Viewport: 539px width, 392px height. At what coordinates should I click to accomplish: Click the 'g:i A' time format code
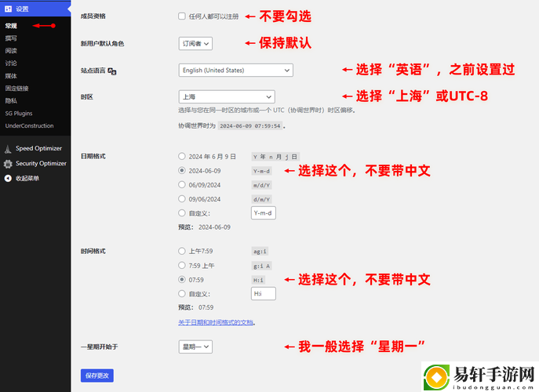(x=261, y=267)
